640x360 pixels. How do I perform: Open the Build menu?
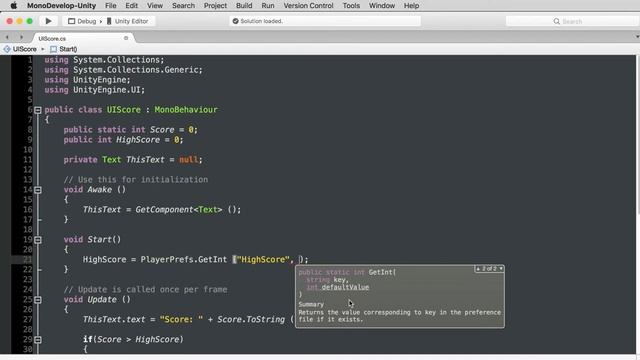click(x=244, y=6)
